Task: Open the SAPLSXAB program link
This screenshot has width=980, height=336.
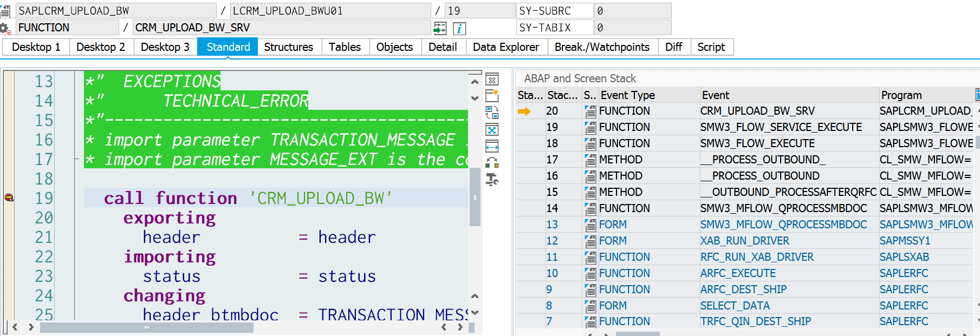Action: pyautogui.click(x=904, y=257)
